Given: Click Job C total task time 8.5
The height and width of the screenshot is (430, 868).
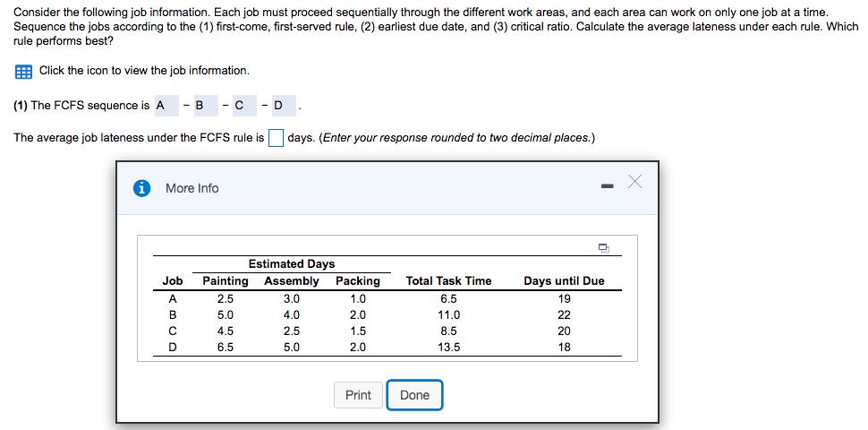Looking at the screenshot, I should (x=448, y=331).
